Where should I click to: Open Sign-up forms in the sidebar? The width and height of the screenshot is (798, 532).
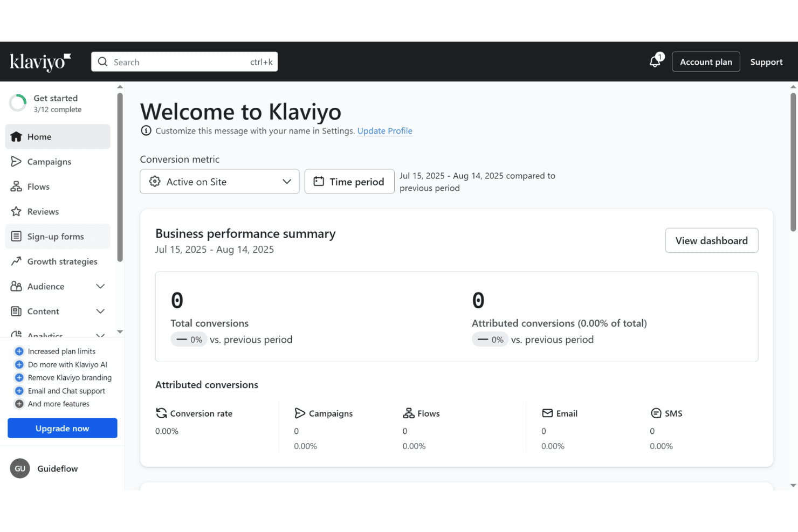[x=58, y=237]
